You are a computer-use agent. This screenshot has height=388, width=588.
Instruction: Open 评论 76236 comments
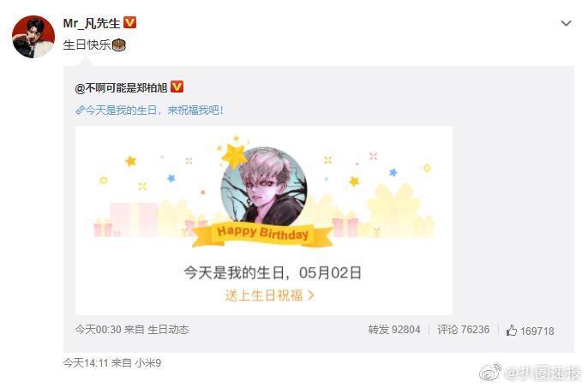click(x=463, y=330)
